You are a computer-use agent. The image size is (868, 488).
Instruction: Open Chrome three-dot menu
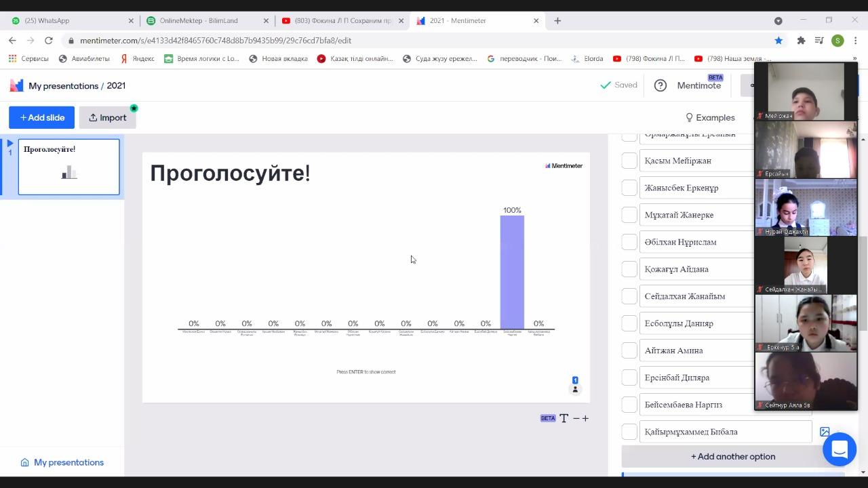[856, 41]
